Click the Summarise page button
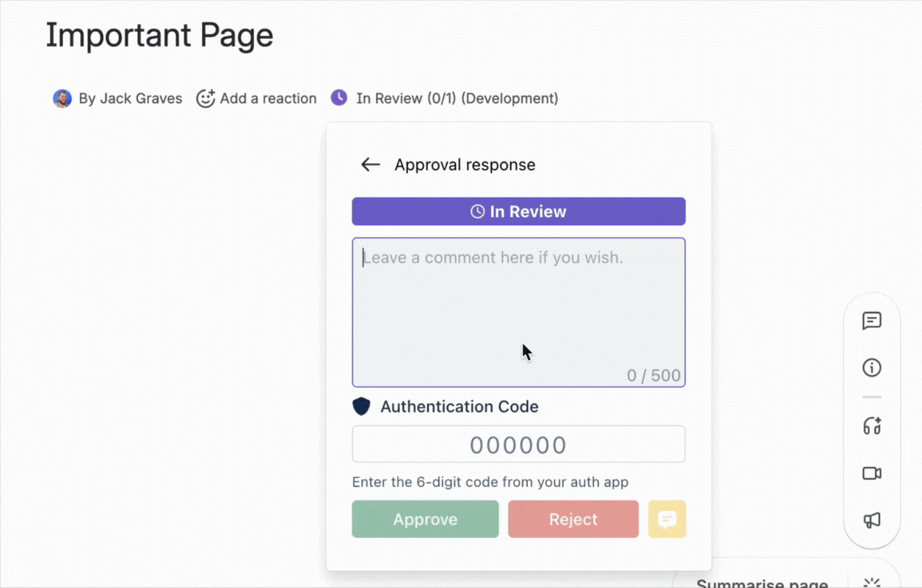This screenshot has height=588, width=922. 761,582
